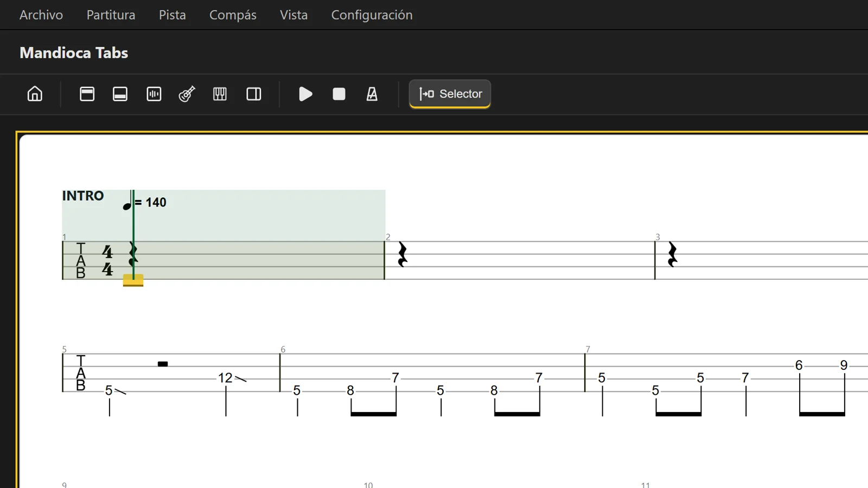
Task: Expand the Compás menu
Action: [233, 15]
